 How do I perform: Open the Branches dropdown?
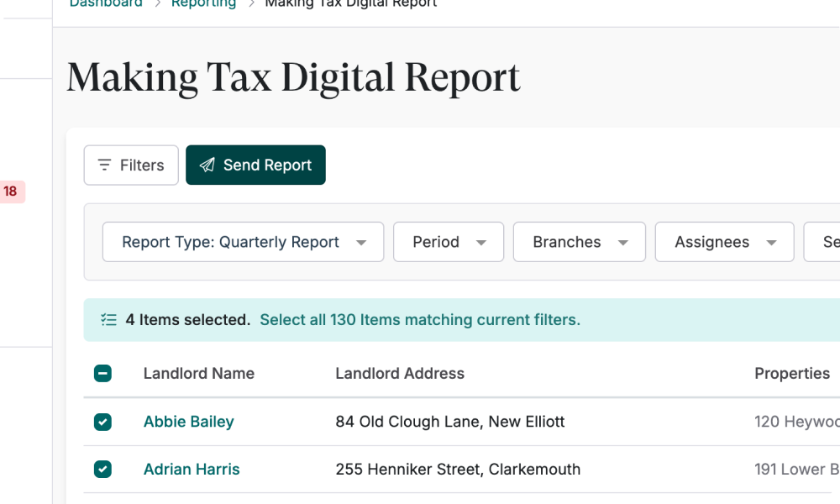pos(579,242)
